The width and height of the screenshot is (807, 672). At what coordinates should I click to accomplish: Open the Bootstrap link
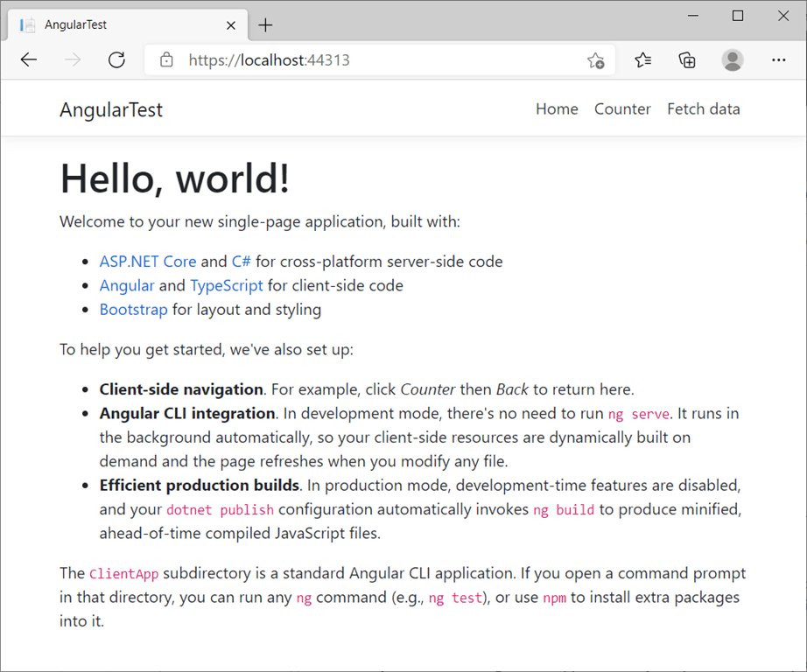point(133,310)
